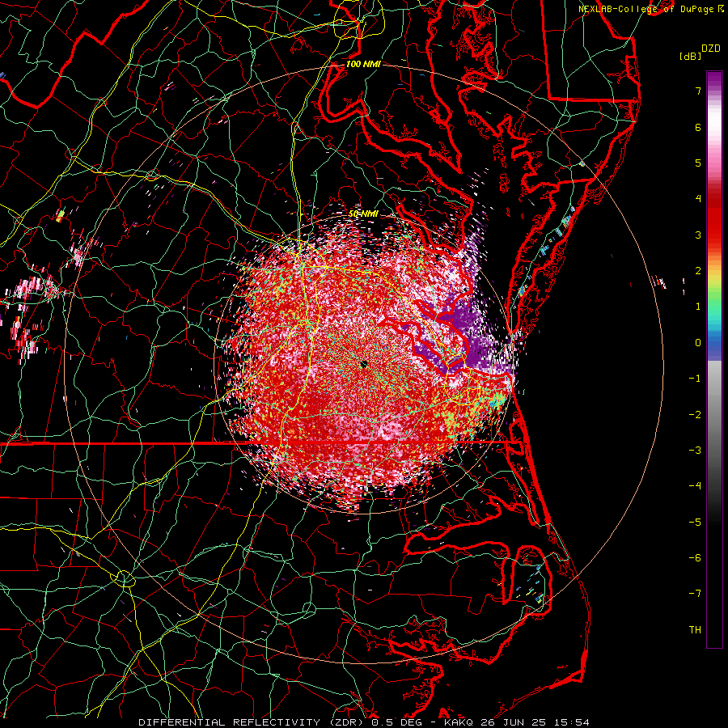Click the scale tick label 4

tap(698, 199)
